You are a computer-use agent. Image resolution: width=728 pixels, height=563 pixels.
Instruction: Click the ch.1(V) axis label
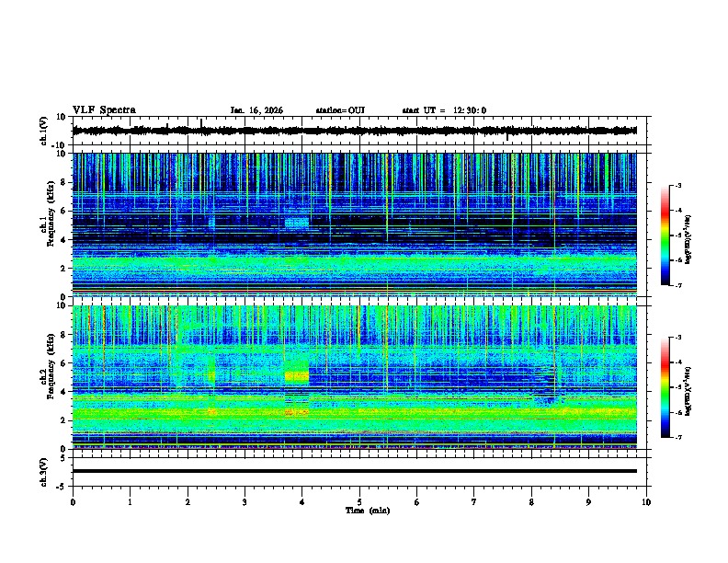pos(44,131)
